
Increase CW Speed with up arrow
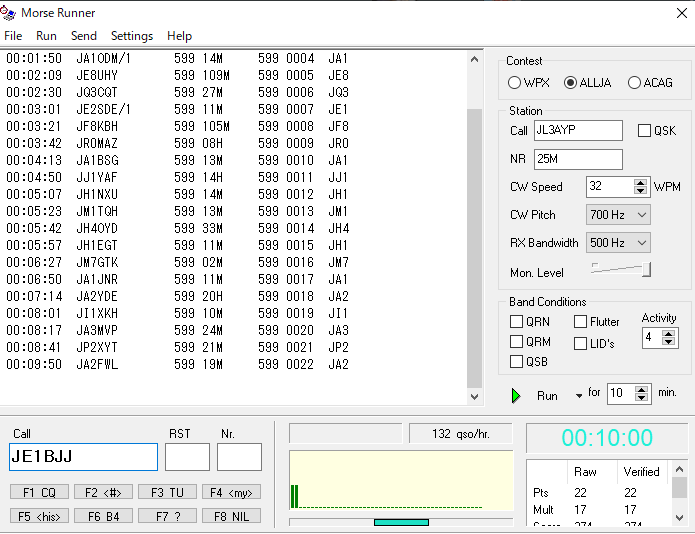pos(642,182)
